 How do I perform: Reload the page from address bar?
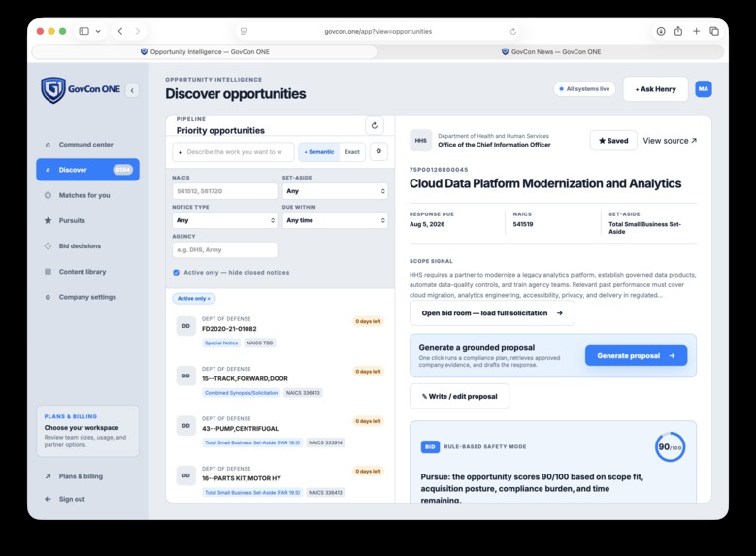coord(512,31)
